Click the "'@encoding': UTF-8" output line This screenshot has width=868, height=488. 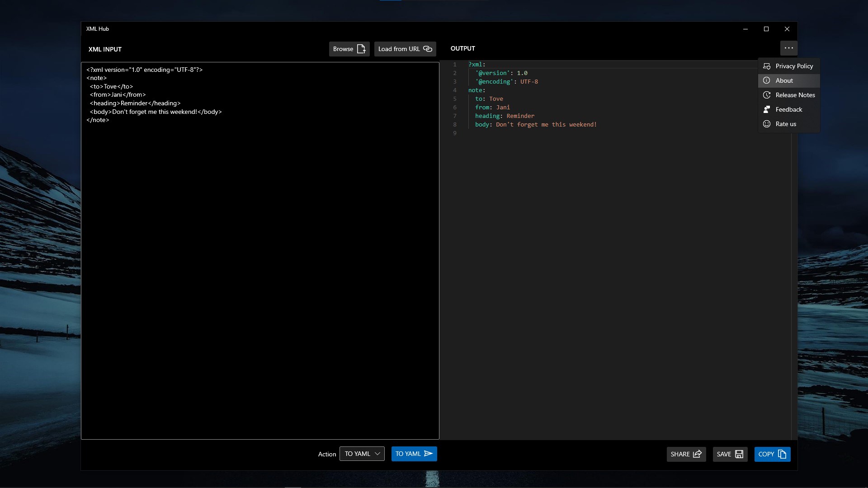point(506,81)
